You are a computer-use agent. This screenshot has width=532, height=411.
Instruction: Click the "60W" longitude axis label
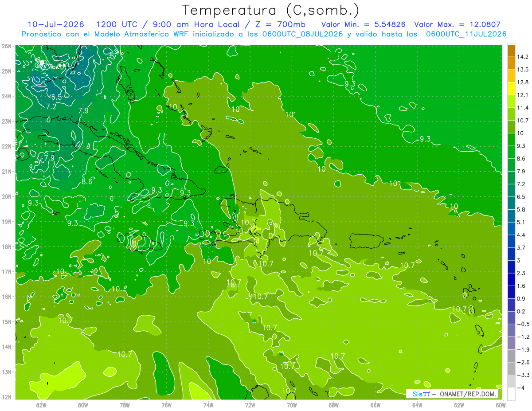[x=501, y=405]
